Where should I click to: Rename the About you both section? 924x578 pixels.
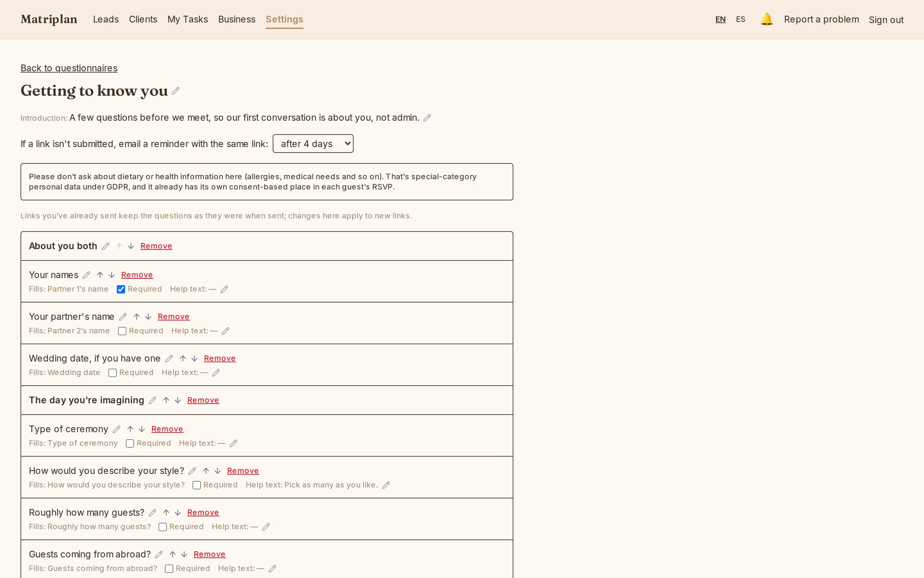click(x=105, y=246)
